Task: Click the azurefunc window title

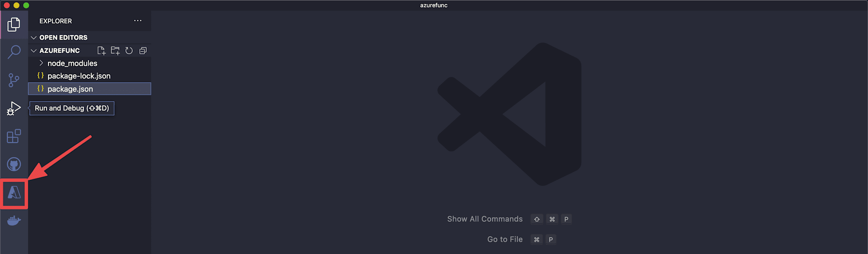Action: click(x=434, y=5)
